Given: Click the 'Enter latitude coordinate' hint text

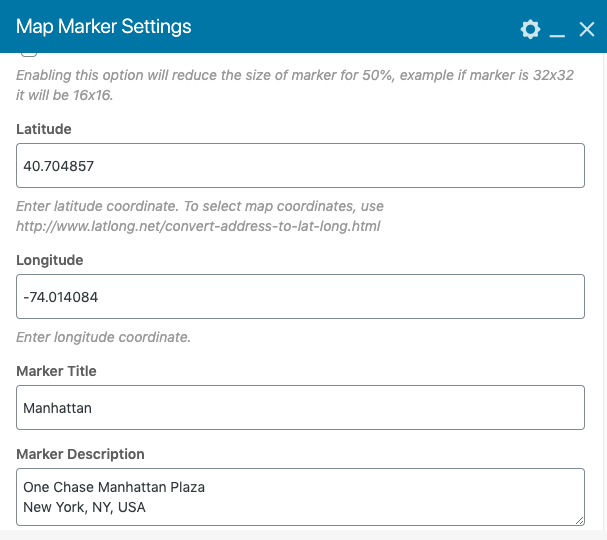Looking at the screenshot, I should (97, 206).
